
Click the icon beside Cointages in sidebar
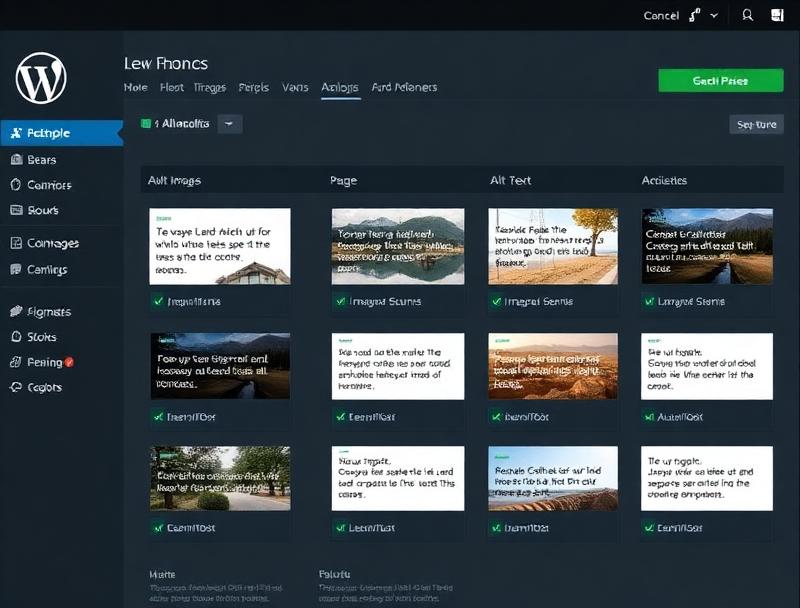(16, 243)
